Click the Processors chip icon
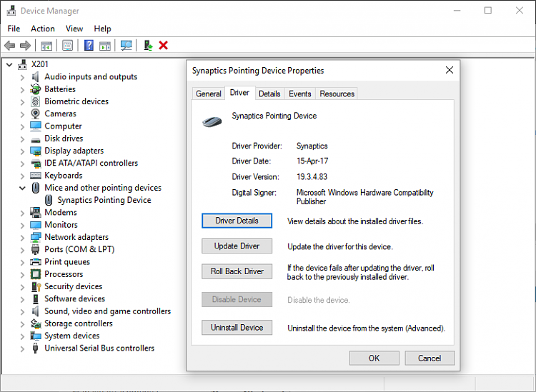The image size is (536, 392). (35, 274)
